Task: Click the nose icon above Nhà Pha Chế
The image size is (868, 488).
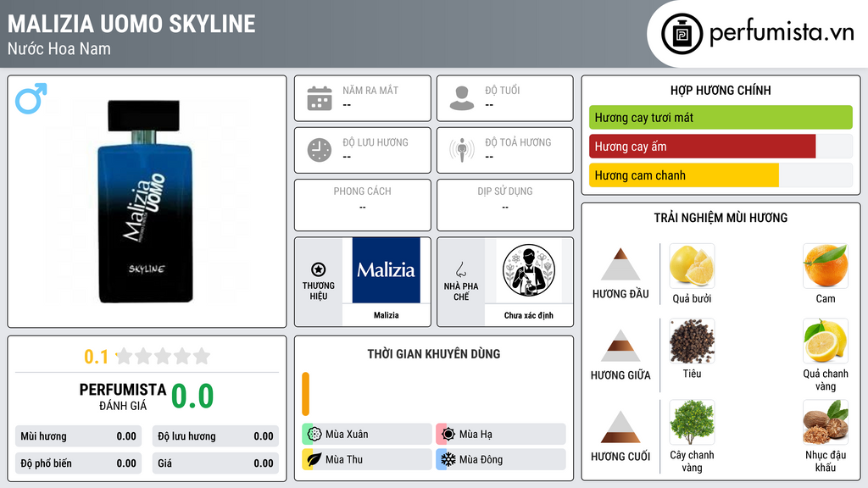Action: point(460,269)
